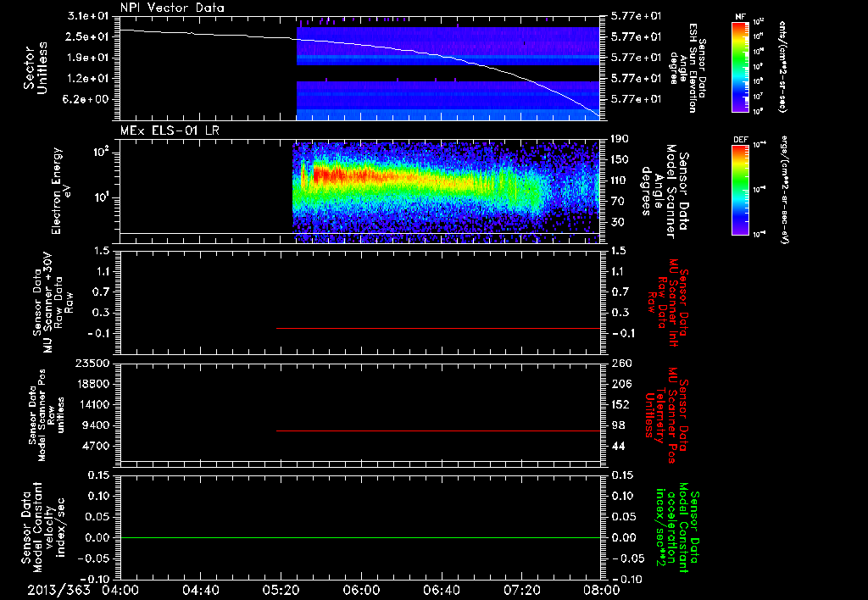
Task: Click the red line in MU Scanner +30V panel
Action: point(438,328)
